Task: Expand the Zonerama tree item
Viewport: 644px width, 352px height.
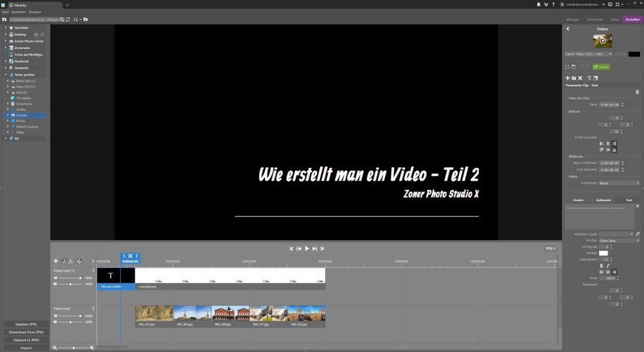Action: (x=5, y=48)
